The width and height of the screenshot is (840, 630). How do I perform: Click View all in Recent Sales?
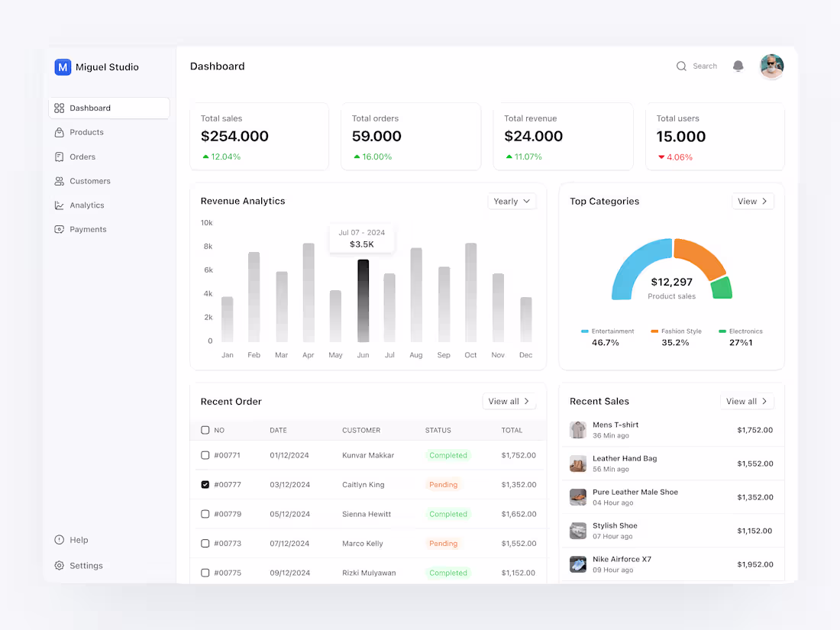click(x=747, y=401)
